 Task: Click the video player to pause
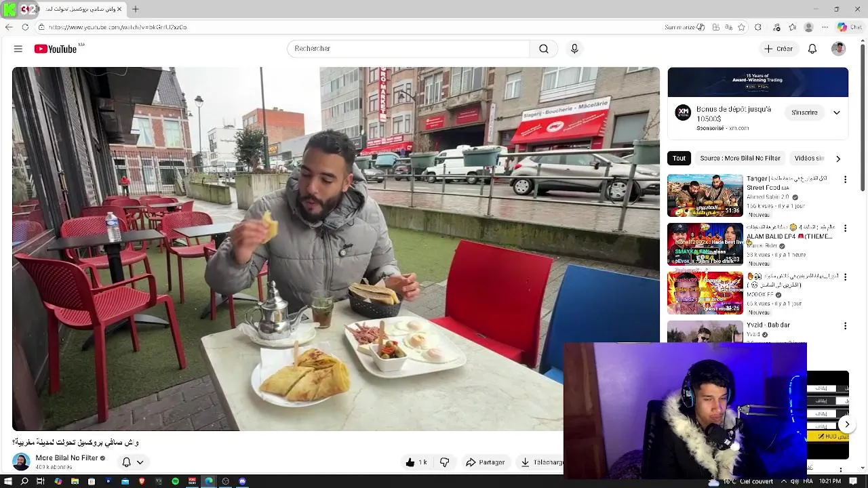(x=336, y=249)
